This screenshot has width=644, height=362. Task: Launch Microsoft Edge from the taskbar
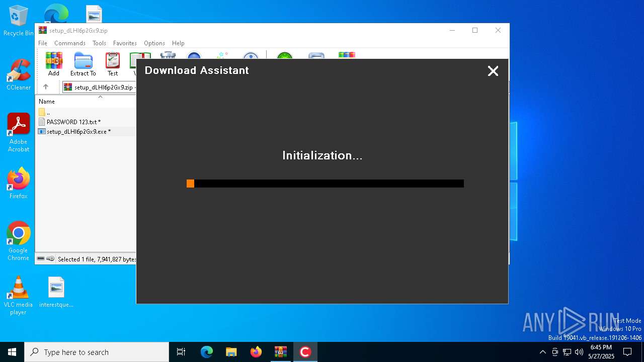pos(207,352)
